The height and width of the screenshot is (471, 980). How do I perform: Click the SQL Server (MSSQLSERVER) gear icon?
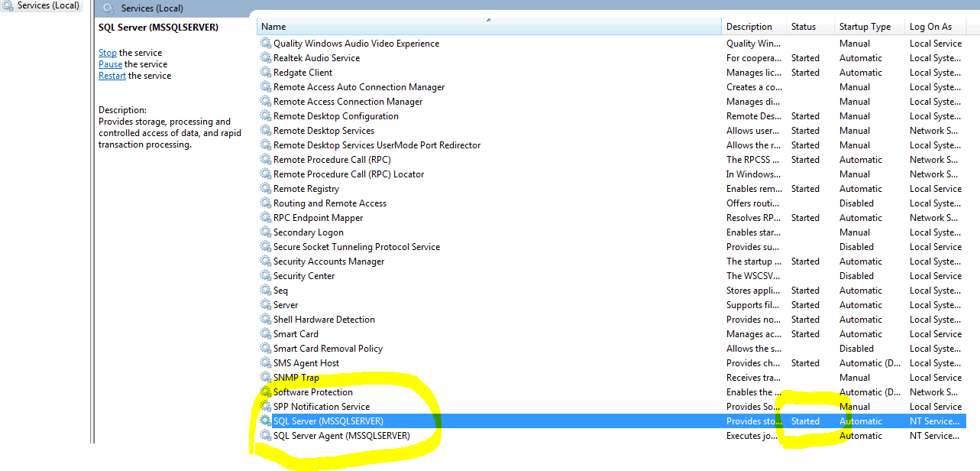click(x=267, y=421)
